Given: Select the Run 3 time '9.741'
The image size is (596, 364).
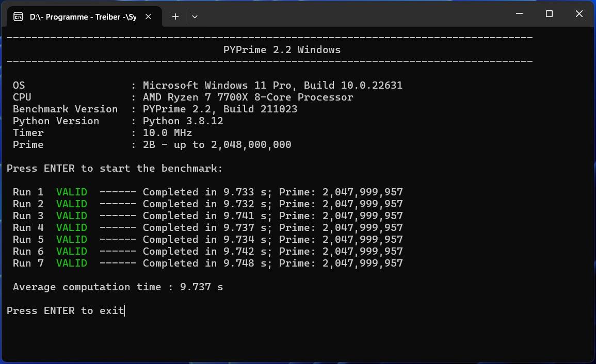Looking at the screenshot, I should 238,216.
